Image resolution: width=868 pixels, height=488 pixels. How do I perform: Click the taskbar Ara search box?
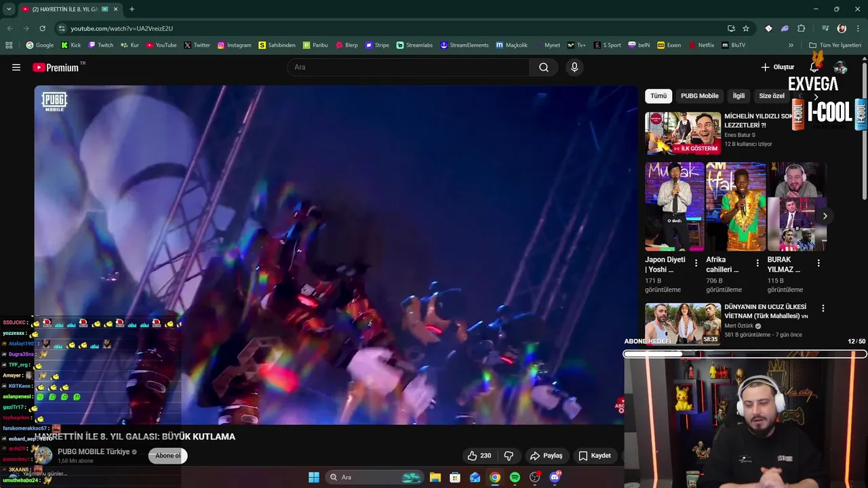coord(374,477)
